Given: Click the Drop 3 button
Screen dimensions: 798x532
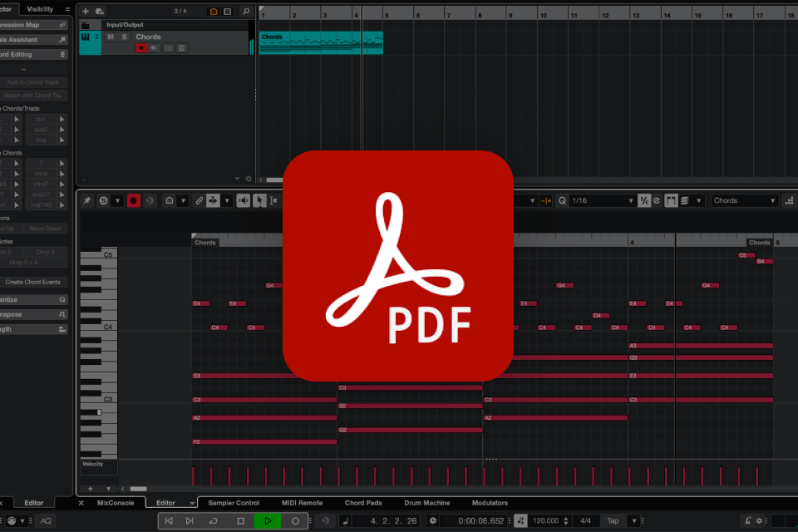Looking at the screenshot, I should pos(45,252).
